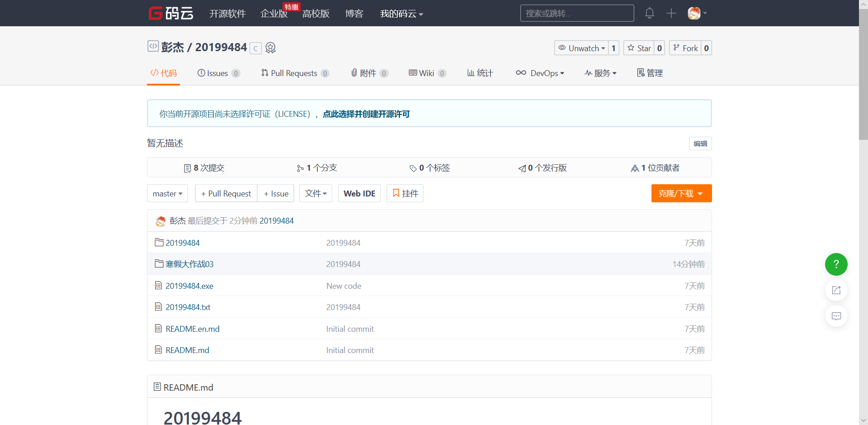868x425 pixels.
Task: Open the user avatar menu
Action: click(697, 13)
